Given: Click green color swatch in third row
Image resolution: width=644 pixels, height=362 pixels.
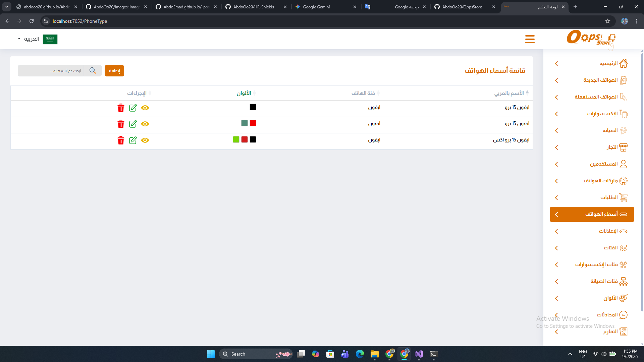Looking at the screenshot, I should (x=236, y=139).
